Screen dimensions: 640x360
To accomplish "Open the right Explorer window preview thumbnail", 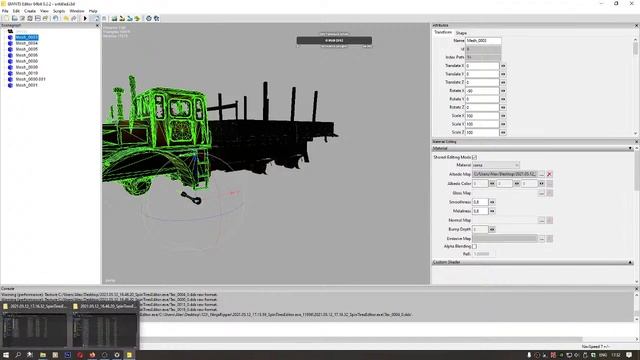I will (105, 330).
